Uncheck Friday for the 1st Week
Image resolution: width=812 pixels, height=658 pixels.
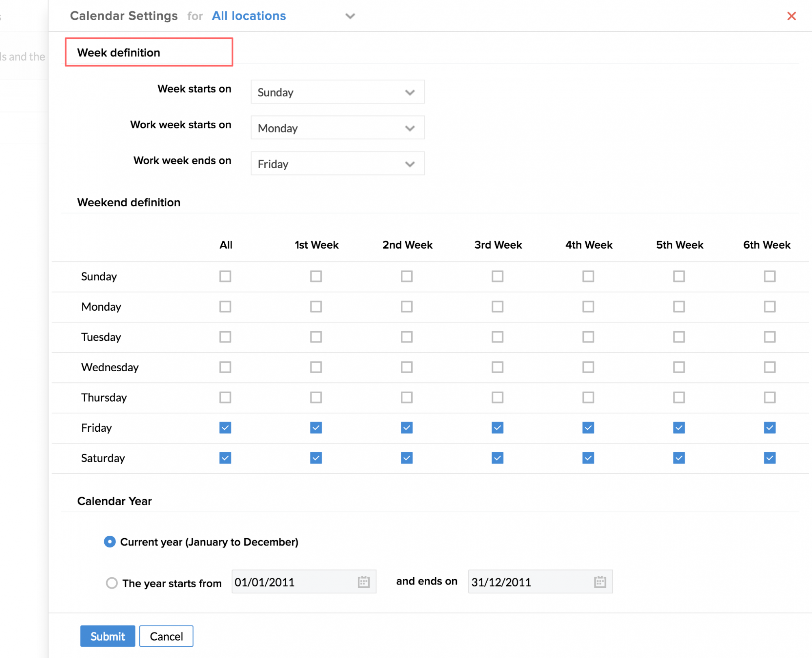tap(316, 428)
